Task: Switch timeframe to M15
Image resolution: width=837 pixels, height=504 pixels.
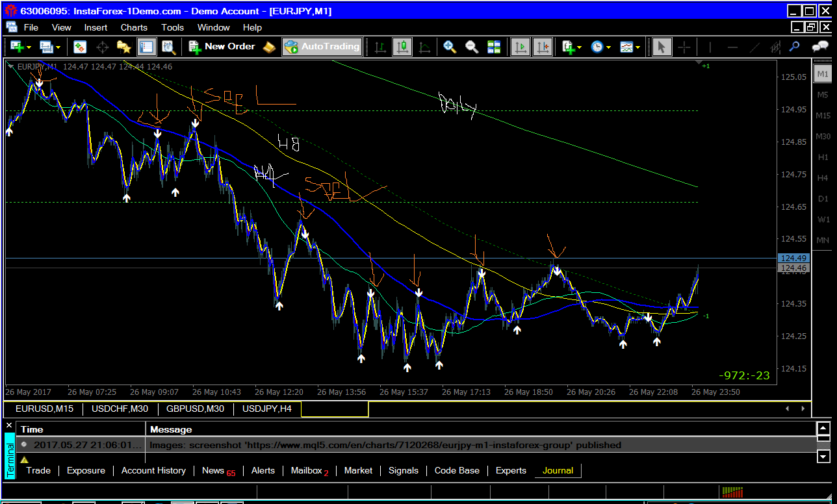Action: 823,115
